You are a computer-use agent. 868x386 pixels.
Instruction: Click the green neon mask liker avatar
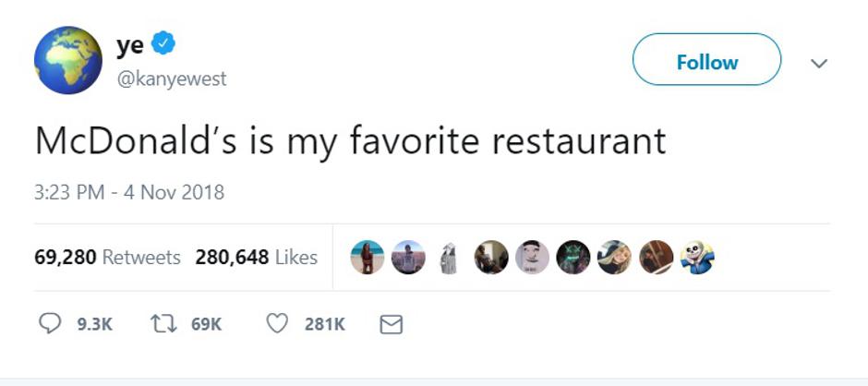573,258
